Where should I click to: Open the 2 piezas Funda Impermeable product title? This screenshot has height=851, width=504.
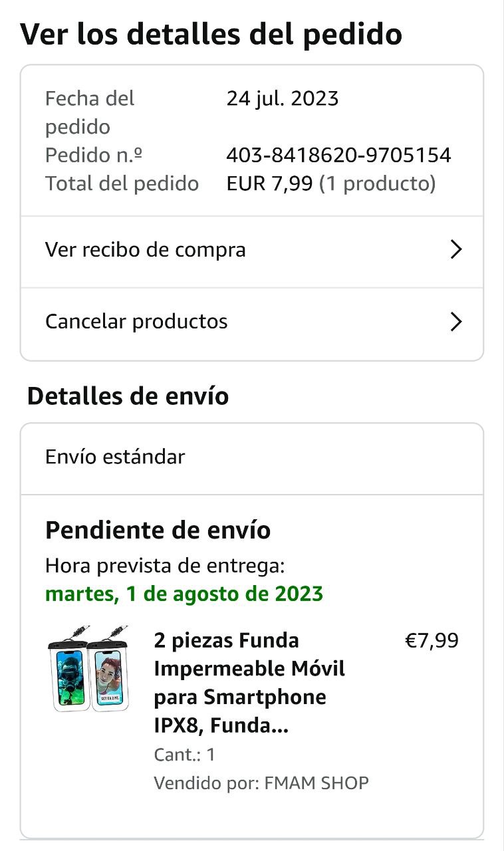click(249, 683)
